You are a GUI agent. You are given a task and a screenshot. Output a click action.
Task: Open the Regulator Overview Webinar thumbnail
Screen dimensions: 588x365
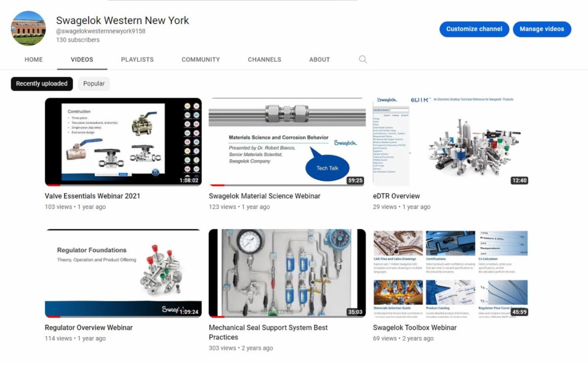pos(123,273)
